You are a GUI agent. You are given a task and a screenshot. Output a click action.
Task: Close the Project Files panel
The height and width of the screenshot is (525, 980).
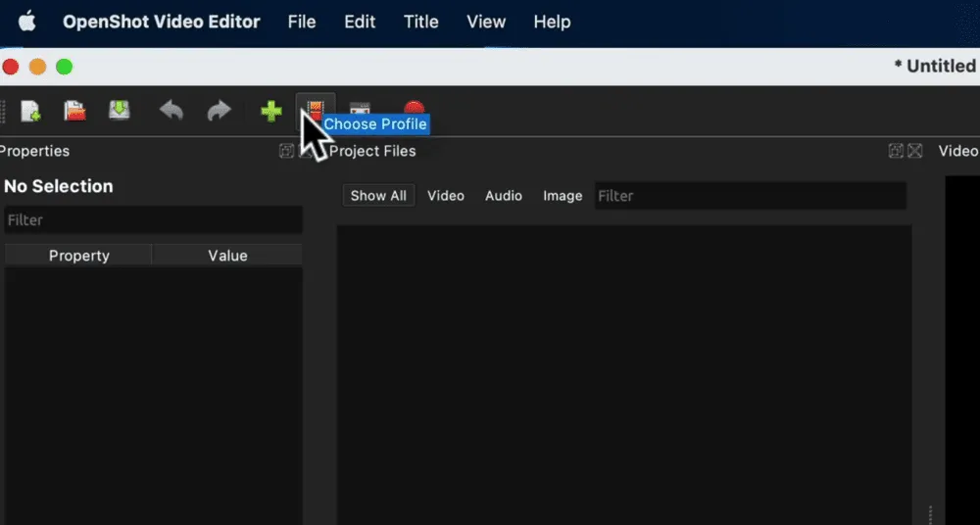coord(915,151)
